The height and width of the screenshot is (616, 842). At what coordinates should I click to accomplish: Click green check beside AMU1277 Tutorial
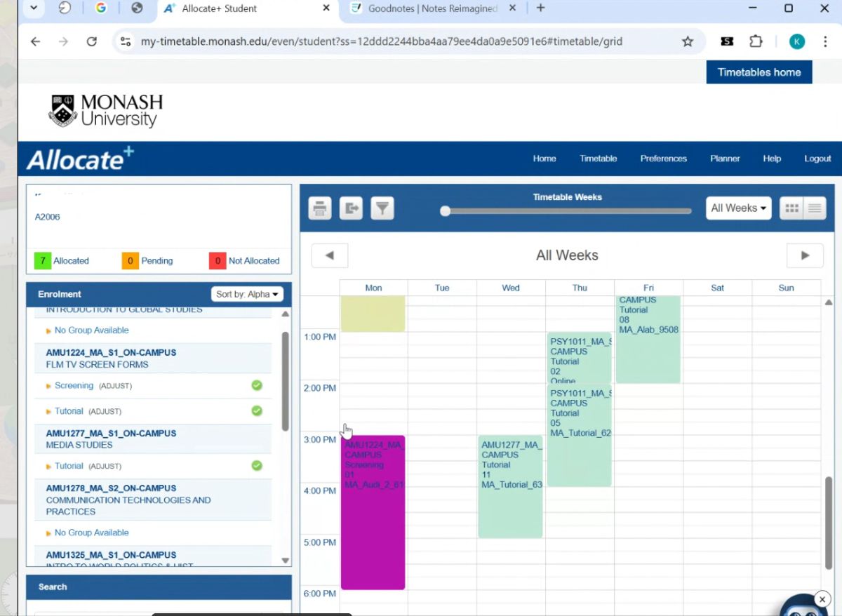point(257,465)
